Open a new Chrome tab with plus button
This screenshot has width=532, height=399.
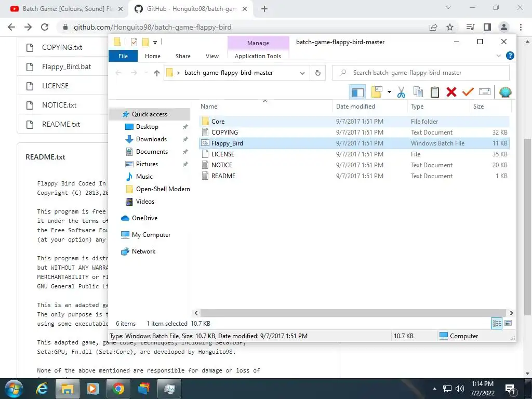coord(264,9)
